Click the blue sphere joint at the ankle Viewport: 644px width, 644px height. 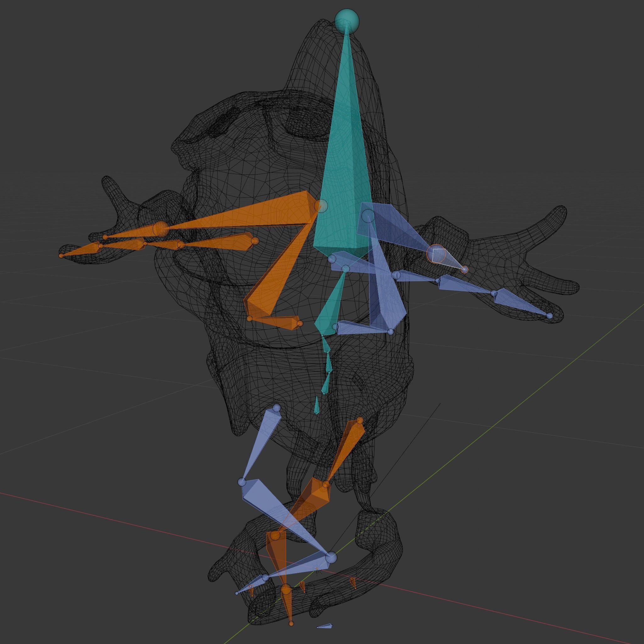tap(331, 558)
